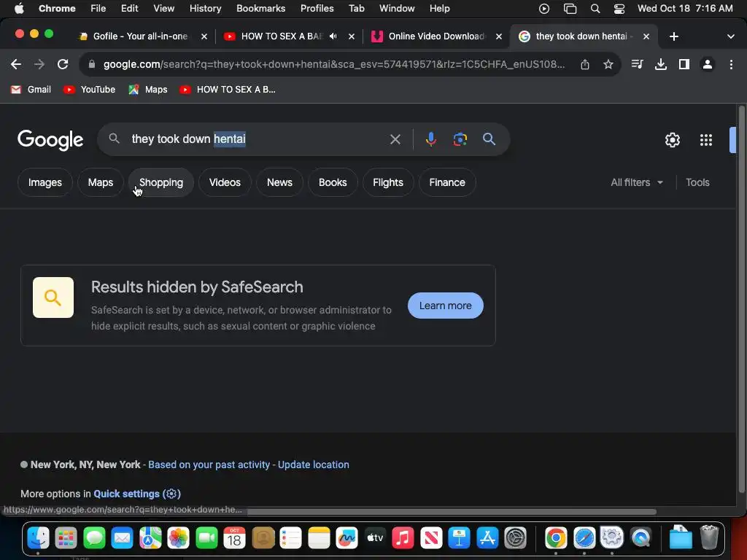Filter results by Images
This screenshot has width=747, height=560.
[x=44, y=182]
